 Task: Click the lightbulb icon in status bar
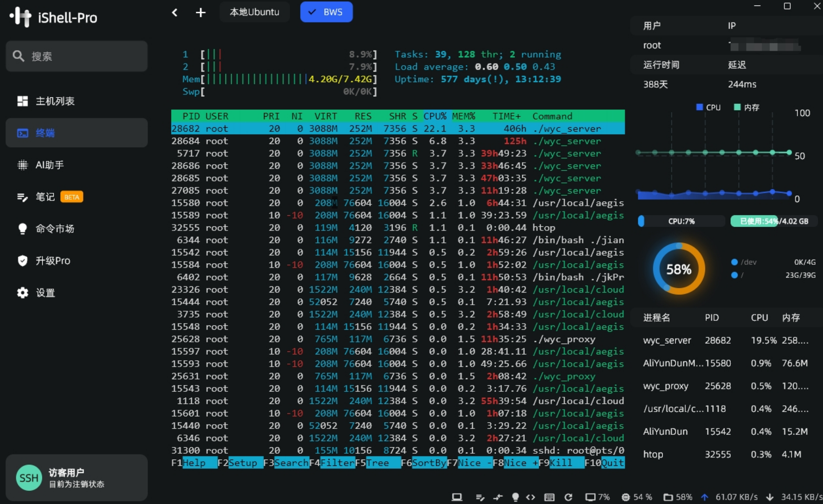(x=515, y=497)
